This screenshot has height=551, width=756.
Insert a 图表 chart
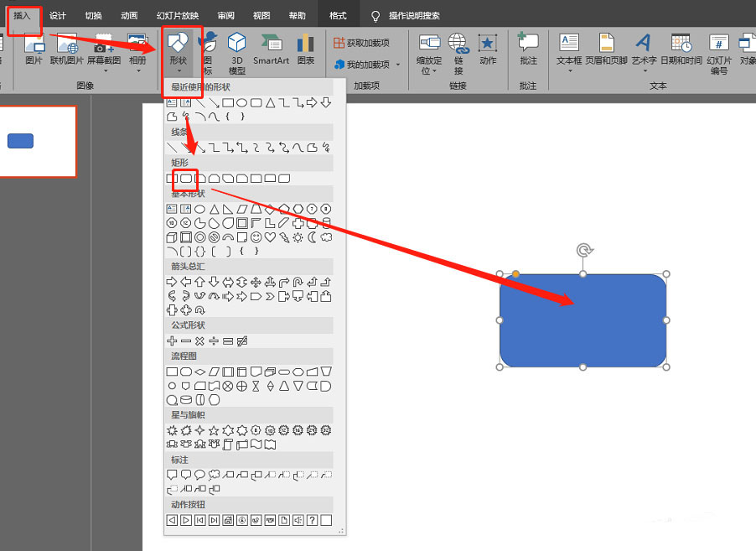[x=306, y=49]
